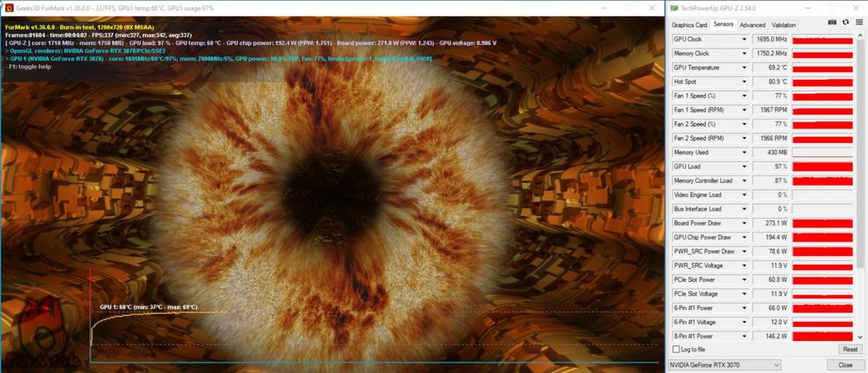868x373 pixels.
Task: Click the Fan 1 speed value 1967 RPM
Action: 770,110
